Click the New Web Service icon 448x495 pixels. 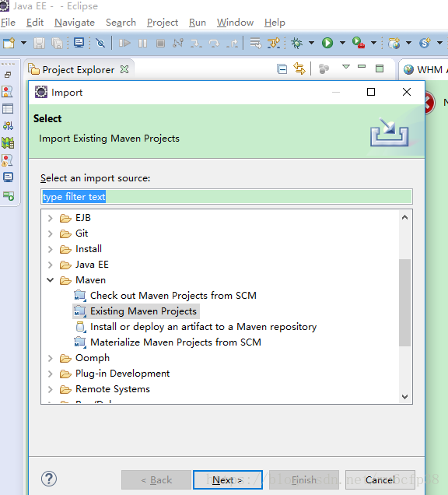coord(425,43)
